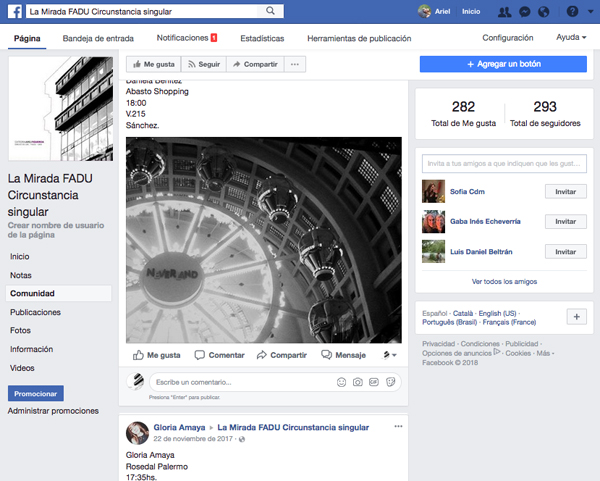The width and height of the screenshot is (600, 481).
Task: Open Herramientas de publicación tab
Action: click(359, 38)
